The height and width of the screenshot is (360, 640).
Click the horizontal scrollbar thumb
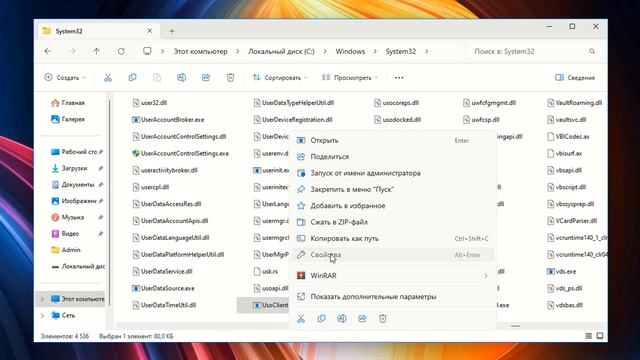(x=515, y=326)
